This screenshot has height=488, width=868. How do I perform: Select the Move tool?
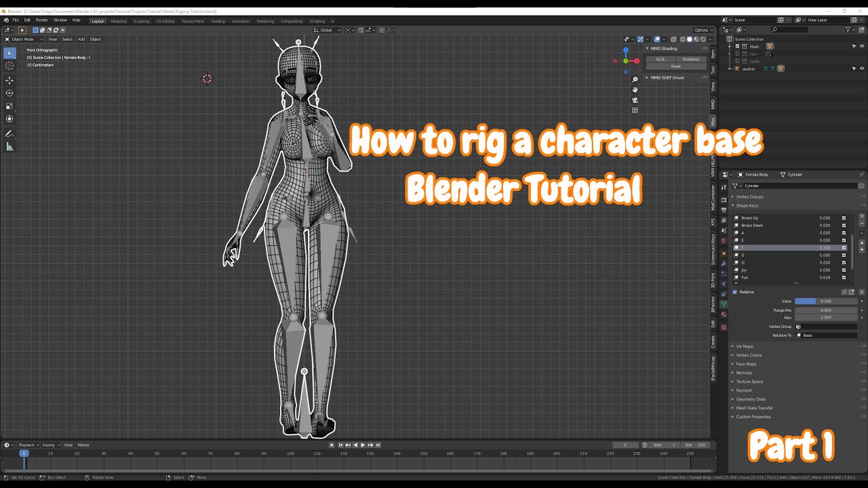click(x=9, y=81)
